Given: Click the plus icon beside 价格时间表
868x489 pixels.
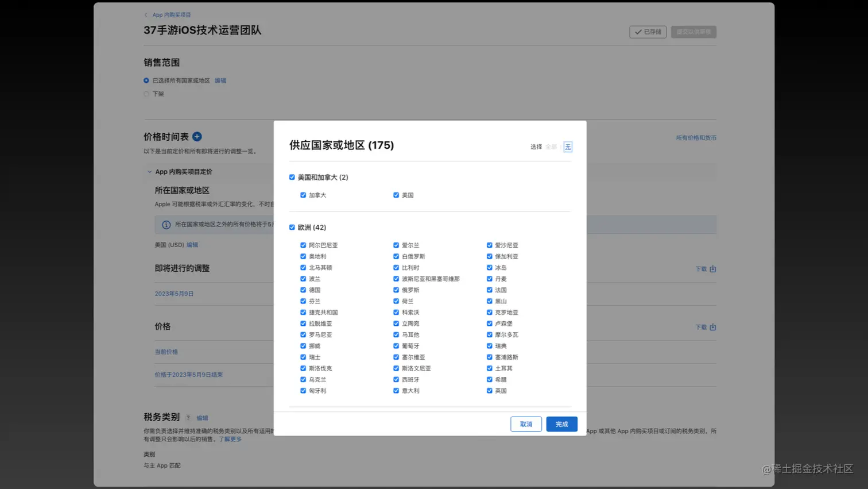Looking at the screenshot, I should point(197,137).
